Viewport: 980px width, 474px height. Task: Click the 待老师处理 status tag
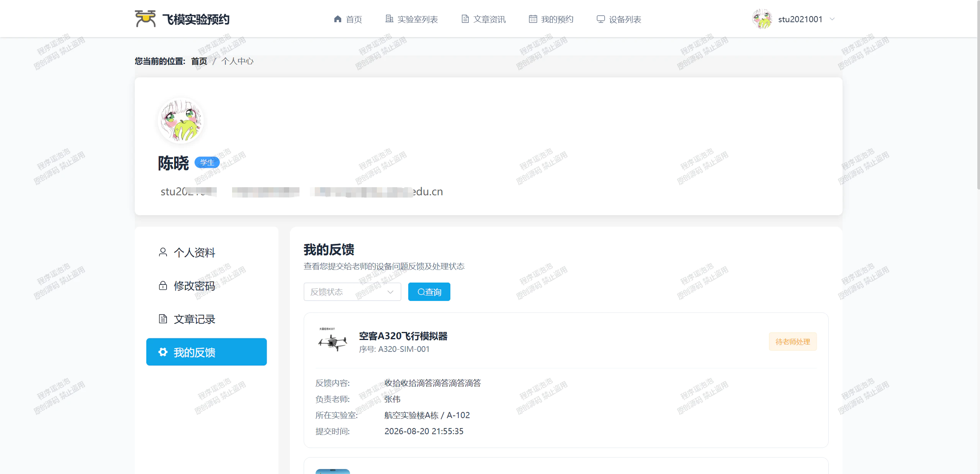[x=793, y=342]
